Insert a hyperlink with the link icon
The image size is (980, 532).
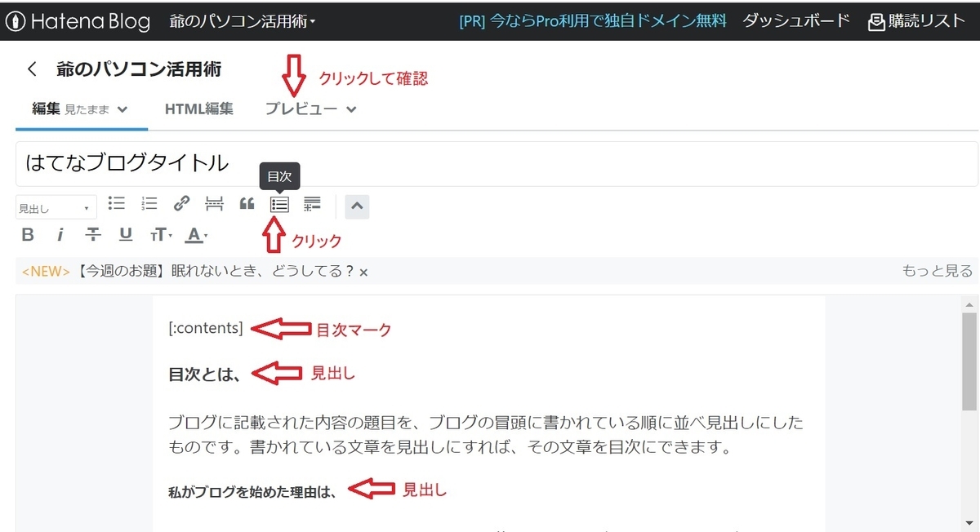pyautogui.click(x=181, y=203)
